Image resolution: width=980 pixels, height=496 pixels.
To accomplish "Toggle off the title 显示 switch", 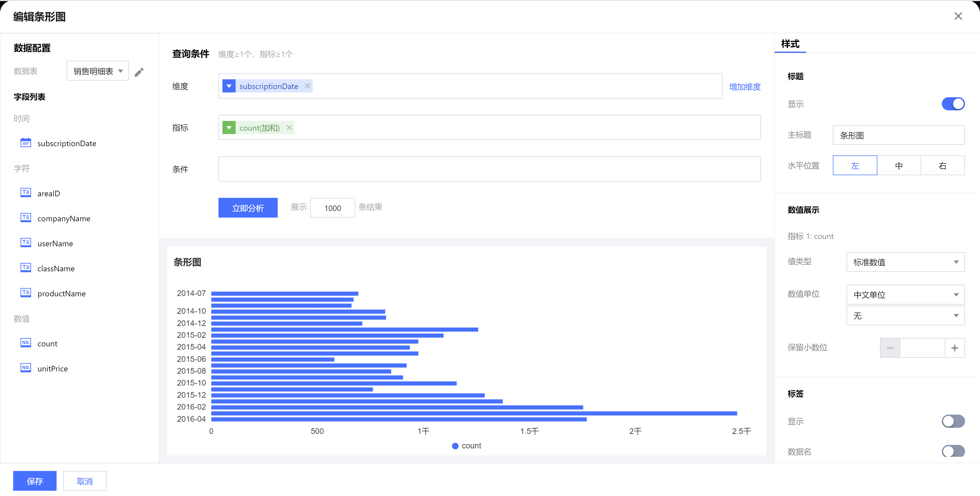I will coord(953,104).
